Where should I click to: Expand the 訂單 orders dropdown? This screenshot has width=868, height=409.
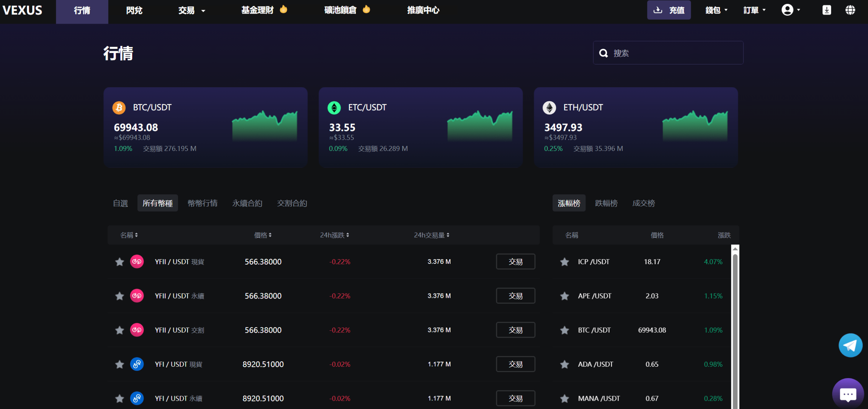(x=754, y=10)
